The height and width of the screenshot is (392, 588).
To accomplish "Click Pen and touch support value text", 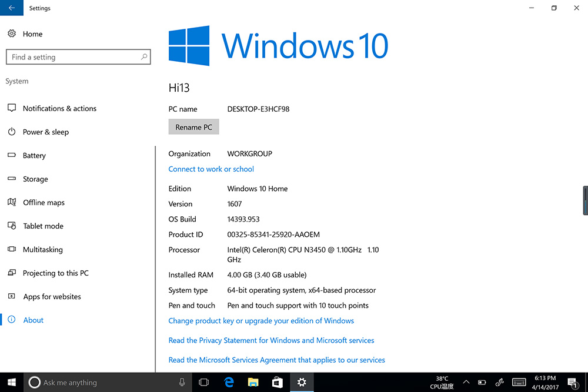I will pos(298,306).
